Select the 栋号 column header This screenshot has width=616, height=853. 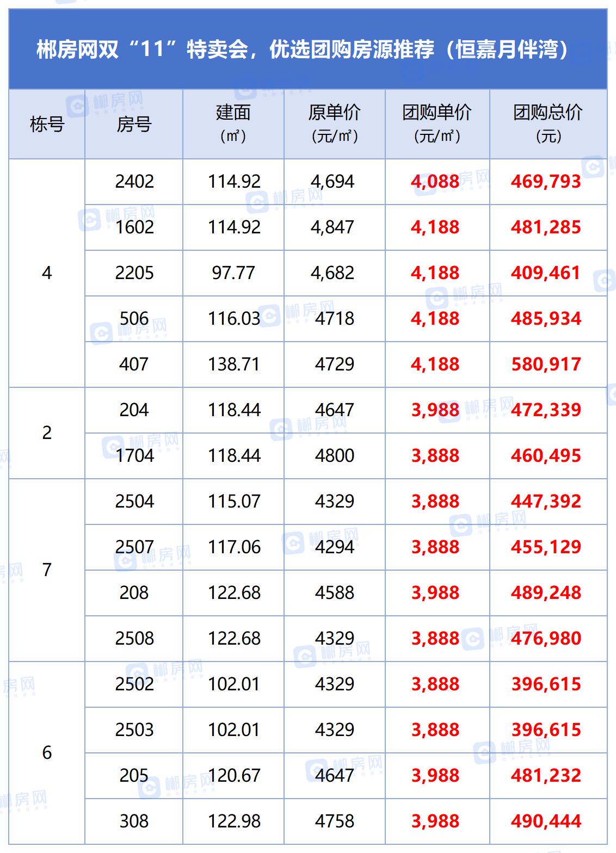coord(47,125)
